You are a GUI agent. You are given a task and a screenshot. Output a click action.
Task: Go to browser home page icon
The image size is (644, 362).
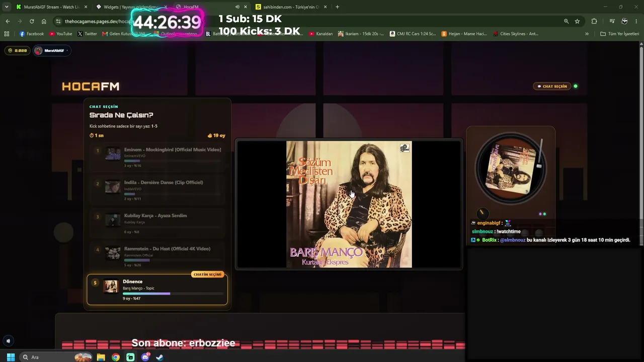pyautogui.click(x=44, y=21)
